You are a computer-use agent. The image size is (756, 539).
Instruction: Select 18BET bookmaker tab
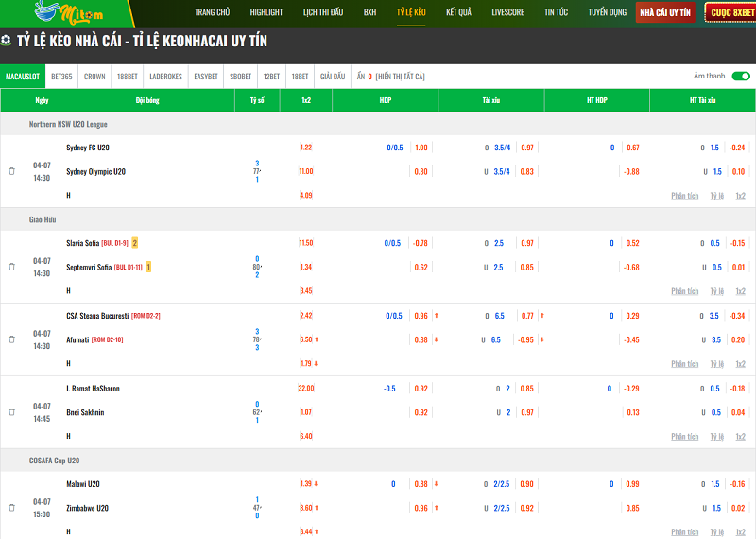tap(300, 77)
